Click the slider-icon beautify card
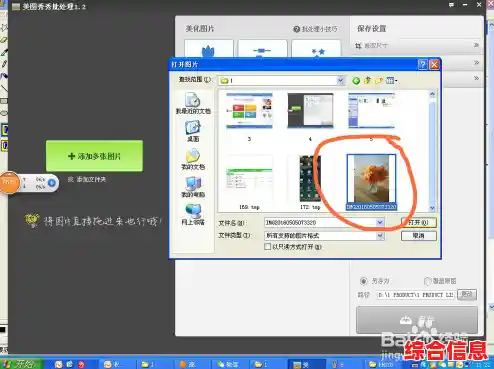494x369 pixels. coord(262,49)
